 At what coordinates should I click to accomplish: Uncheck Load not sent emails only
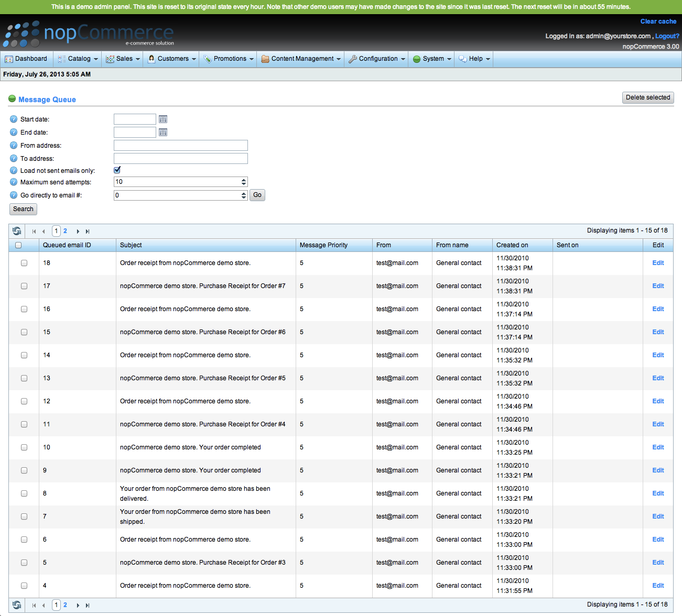point(117,170)
